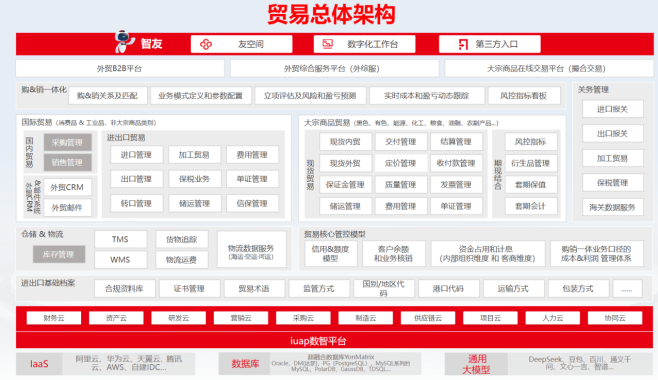Click the 现货内贸 box
This screenshot has width=658, height=380.
point(345,142)
